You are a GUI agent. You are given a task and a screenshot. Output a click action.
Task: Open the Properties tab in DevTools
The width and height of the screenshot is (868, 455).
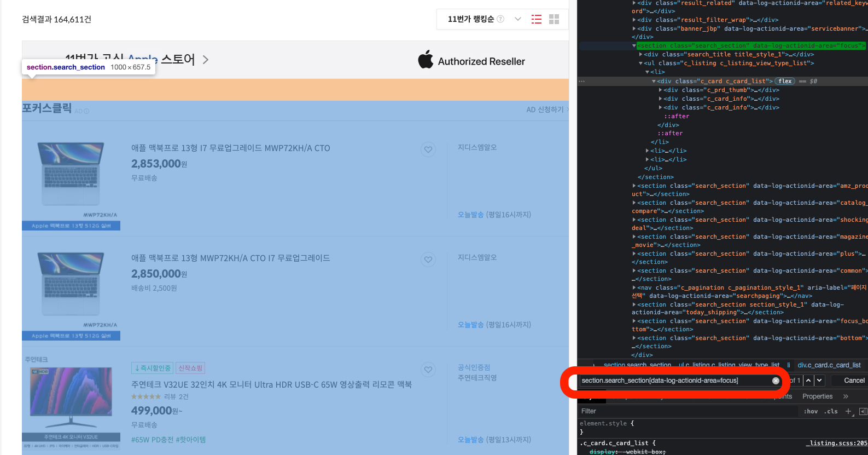click(x=817, y=396)
